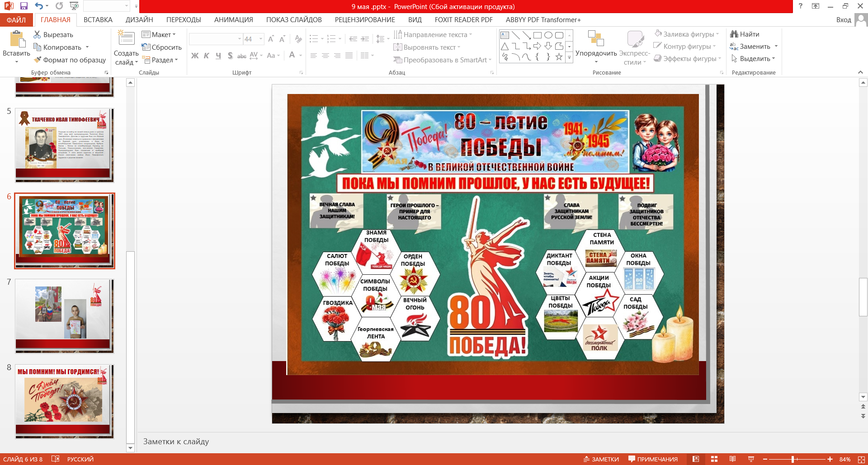868x465 pixels.
Task: Click the Redo repeat icon
Action: pos(59,6)
